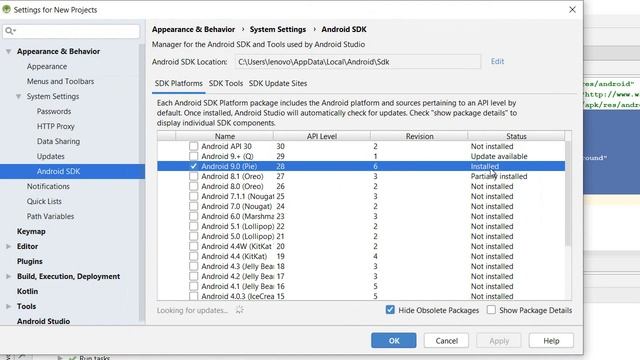Image resolution: width=640 pixels, height=360 pixels.
Task: Expand the Tools settings section
Action: (x=9, y=307)
